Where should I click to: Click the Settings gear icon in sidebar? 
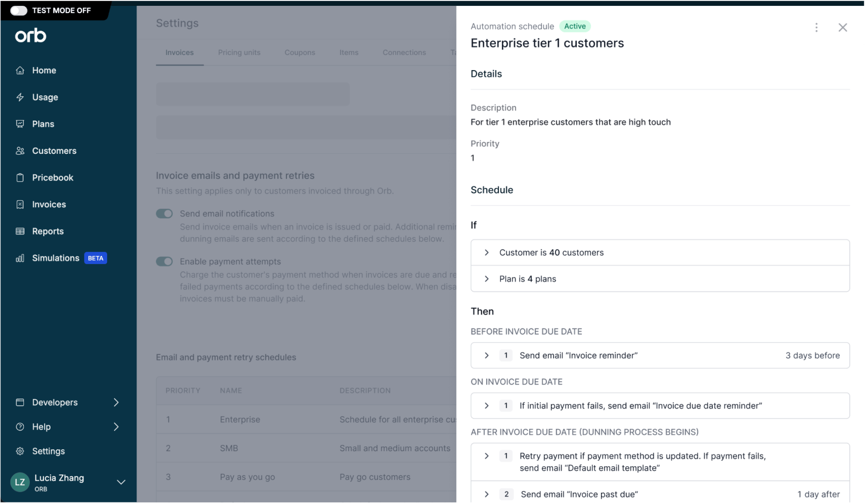coord(20,451)
